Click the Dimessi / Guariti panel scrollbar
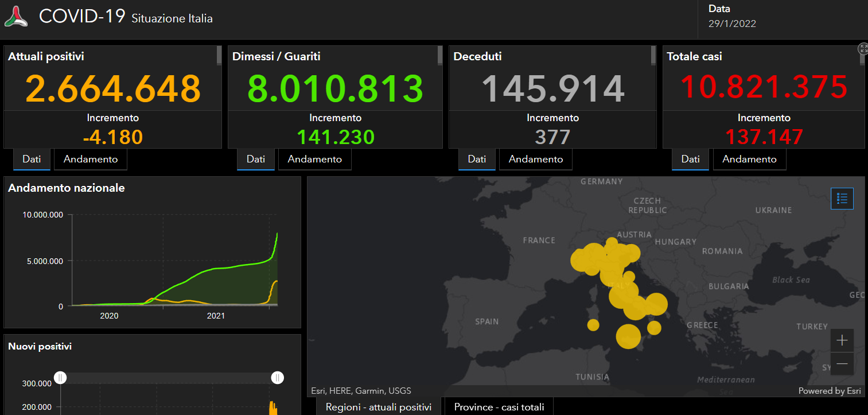Screen dimensions: 868x415 pyautogui.click(x=440, y=56)
